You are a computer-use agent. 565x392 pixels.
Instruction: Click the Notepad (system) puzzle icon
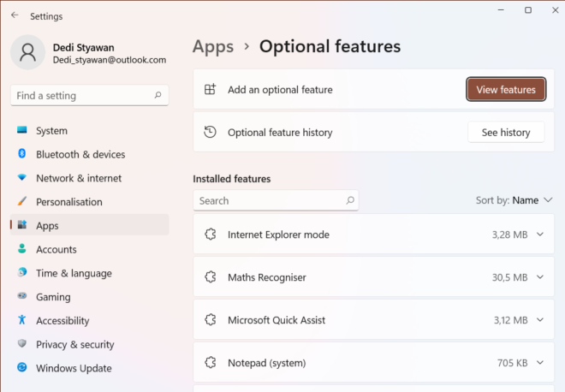tap(211, 362)
